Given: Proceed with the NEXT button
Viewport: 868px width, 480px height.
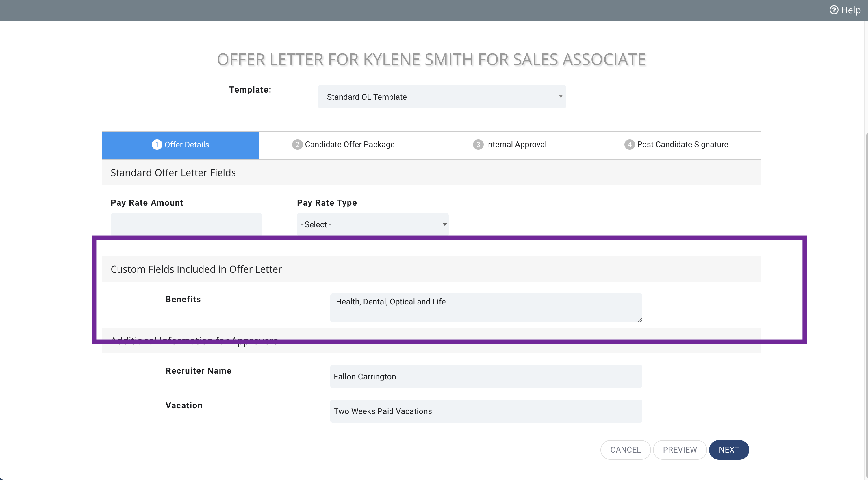Looking at the screenshot, I should [729, 450].
